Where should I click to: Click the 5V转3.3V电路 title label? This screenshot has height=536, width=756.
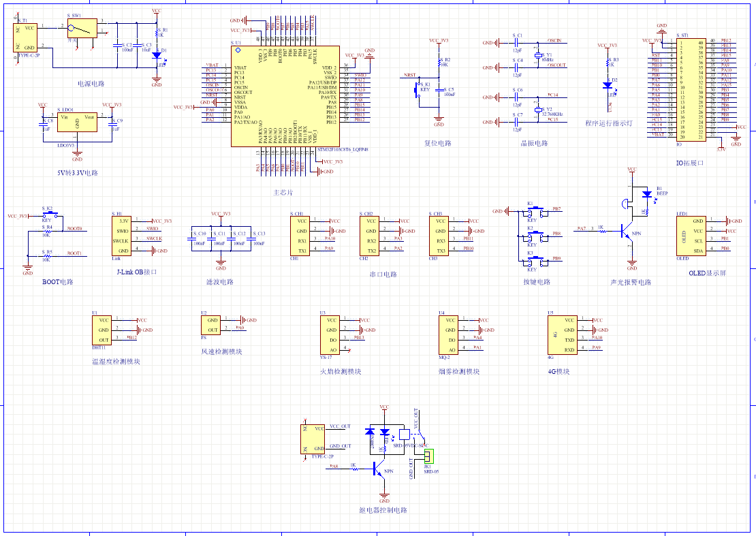point(77,172)
